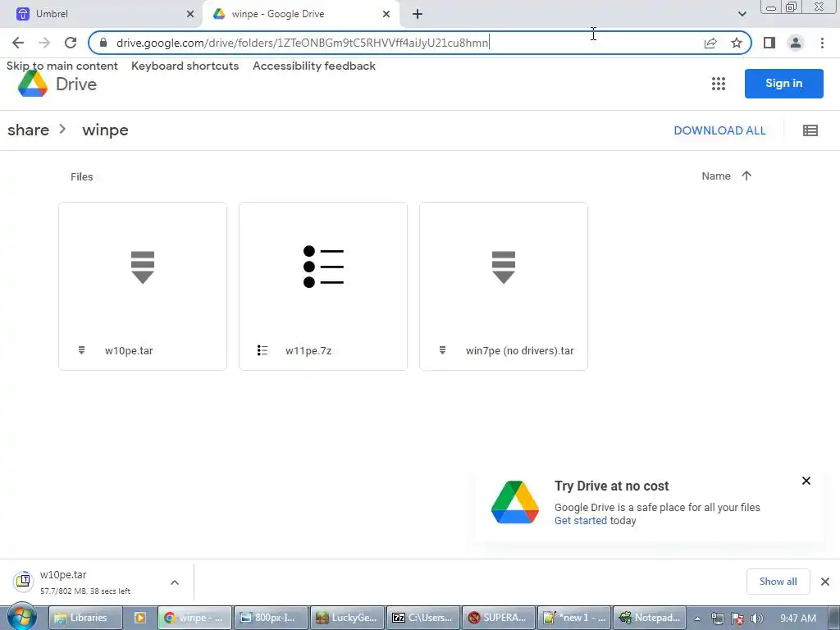Click the browser forward arrow
The width and height of the screenshot is (840, 630).
44,43
